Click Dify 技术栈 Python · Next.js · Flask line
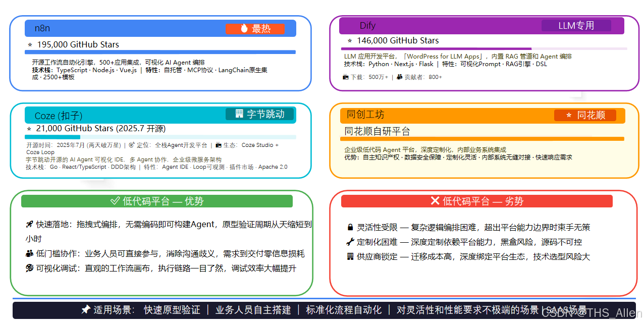Image resolution: width=644 pixels, height=324 pixels. 445,64
